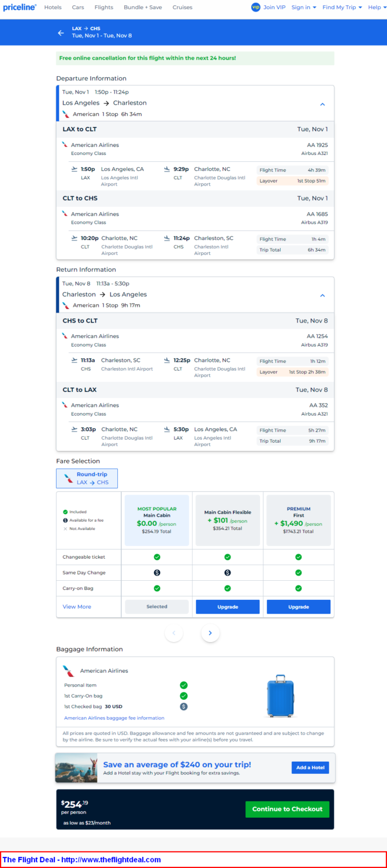Click flight number AA 1685

pos(317,214)
